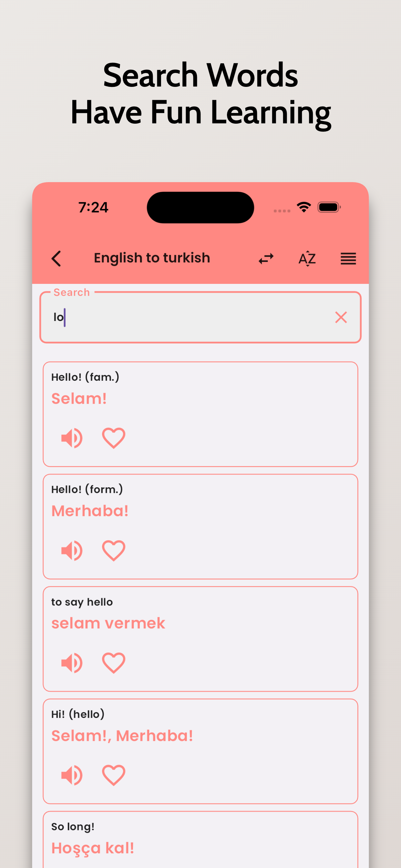This screenshot has width=401, height=868.
Task: Tap the 7:24 clock in status bar
Action: [93, 207]
